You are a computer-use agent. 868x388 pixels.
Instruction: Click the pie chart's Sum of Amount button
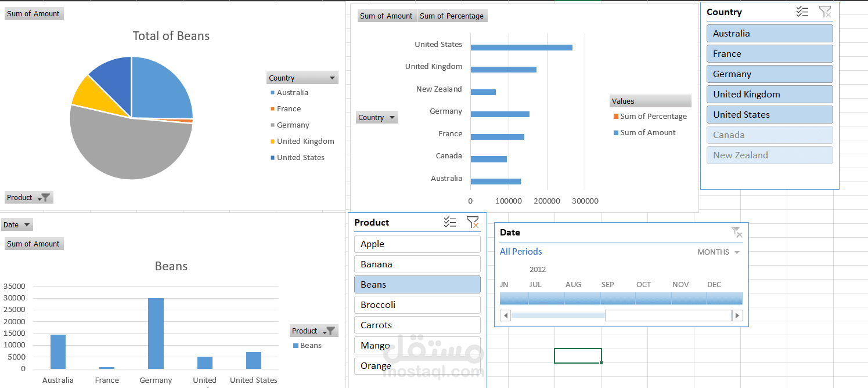coord(34,13)
